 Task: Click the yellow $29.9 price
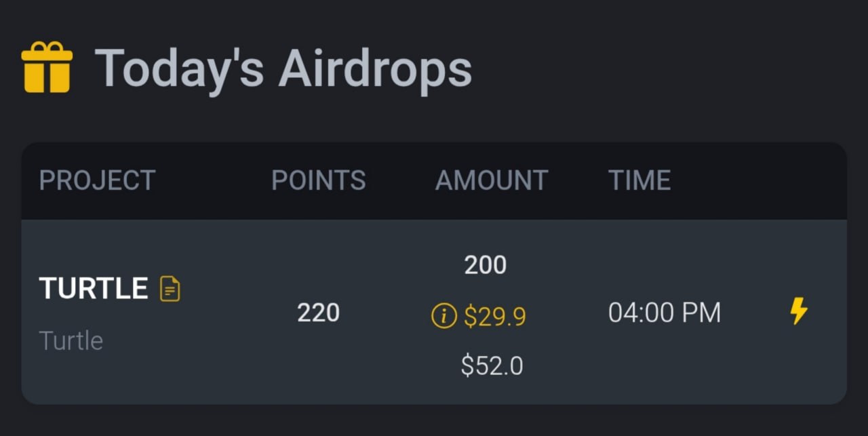495,316
